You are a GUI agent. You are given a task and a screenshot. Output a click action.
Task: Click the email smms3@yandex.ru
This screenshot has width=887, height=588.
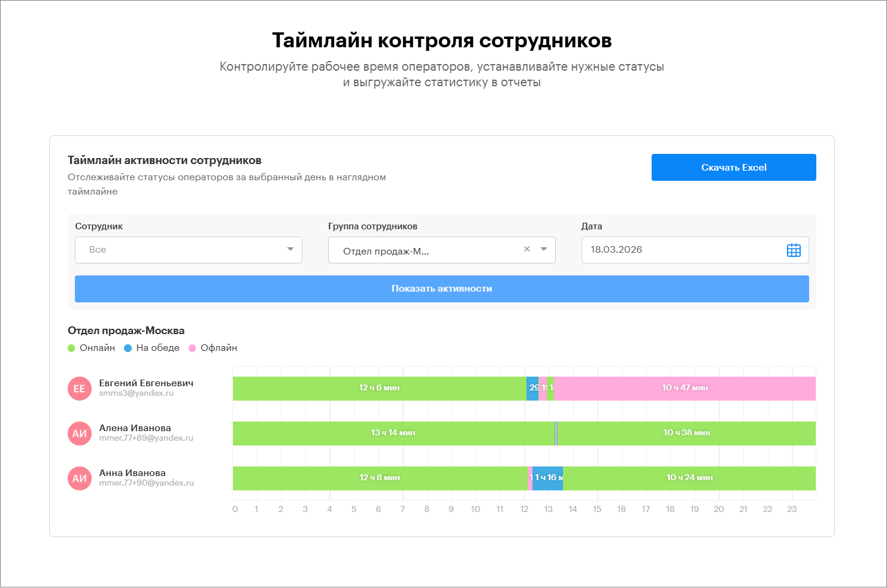tap(136, 393)
